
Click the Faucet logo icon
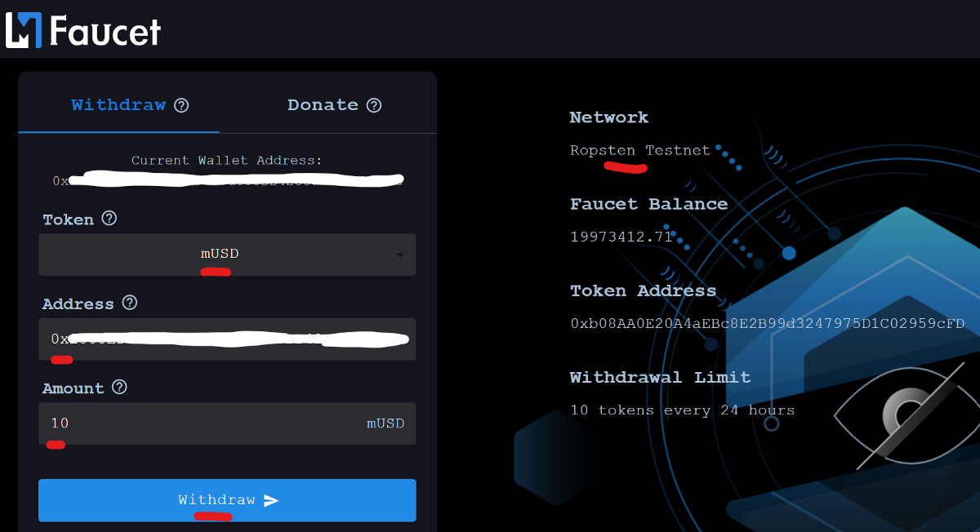pyautogui.click(x=24, y=29)
